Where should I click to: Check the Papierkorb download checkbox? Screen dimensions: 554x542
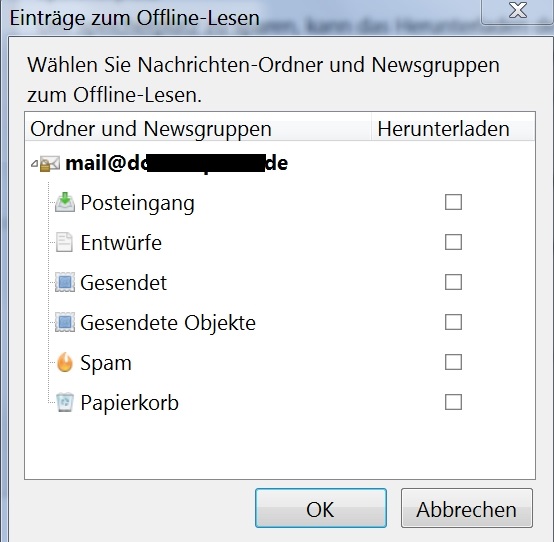tap(453, 402)
